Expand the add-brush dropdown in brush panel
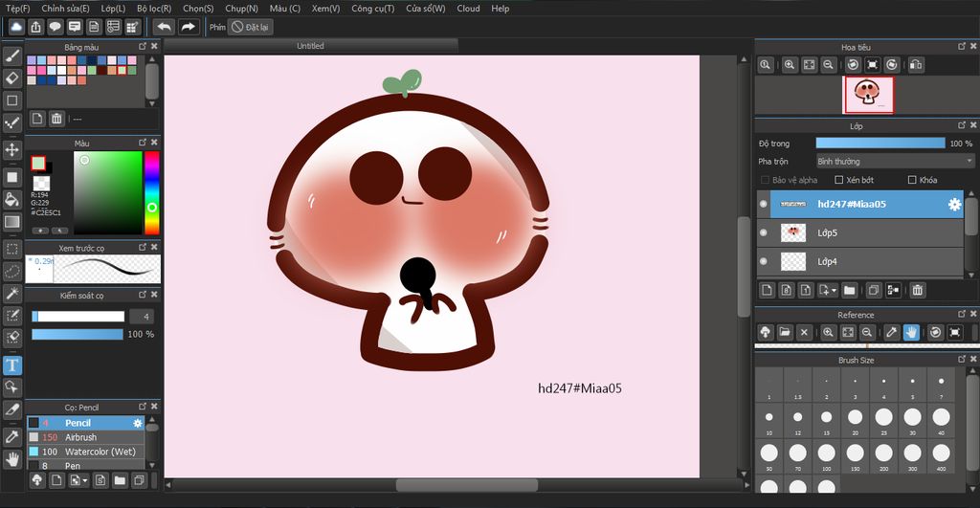 85,481
